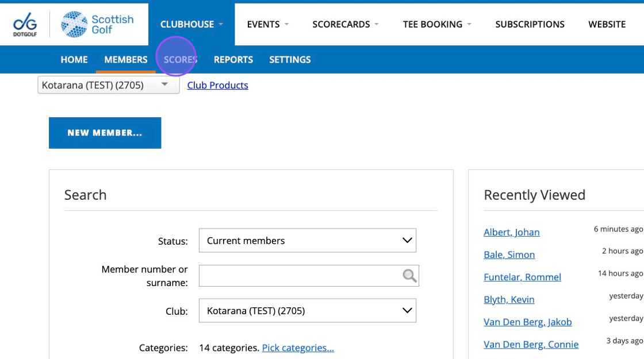Expand the Scorecards dropdown menu

pyautogui.click(x=346, y=24)
